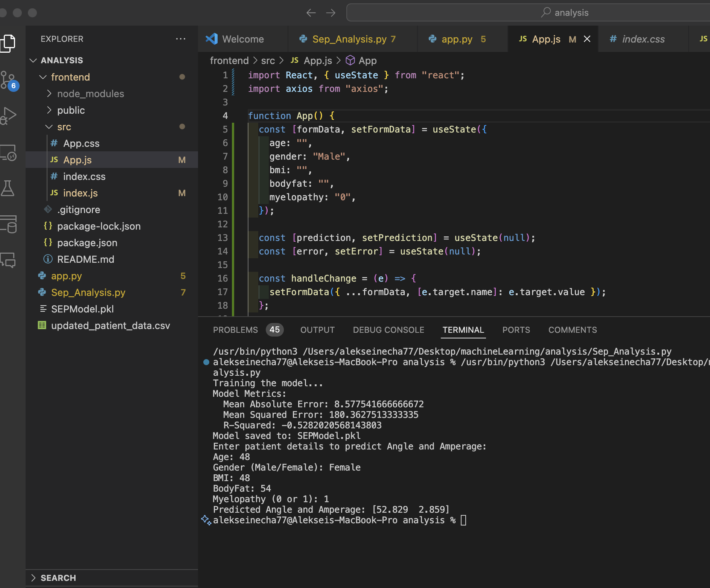The image size is (710, 588).
Task: Open the Explorer view in activity bar
Action: tap(8, 43)
